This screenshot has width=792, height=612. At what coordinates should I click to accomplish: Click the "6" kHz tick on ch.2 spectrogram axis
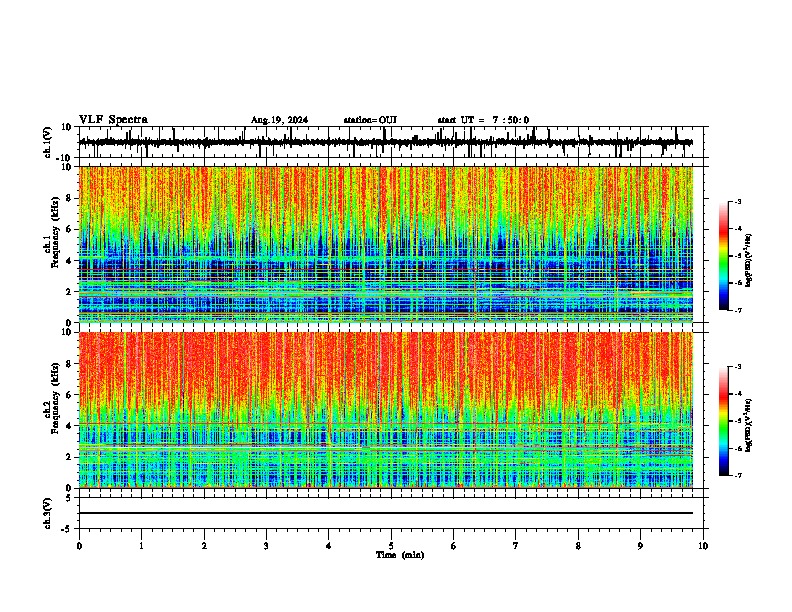click(x=70, y=395)
